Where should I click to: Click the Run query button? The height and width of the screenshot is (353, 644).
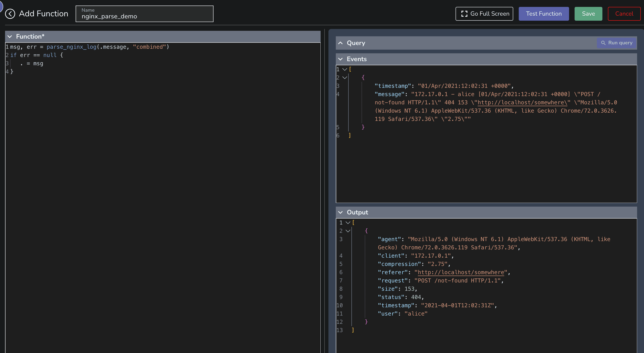[616, 43]
